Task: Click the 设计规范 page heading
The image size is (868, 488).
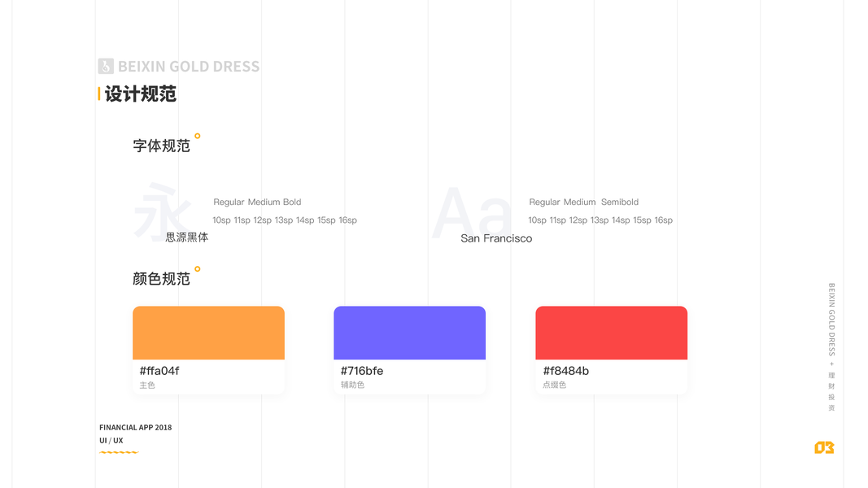Action: (x=141, y=94)
